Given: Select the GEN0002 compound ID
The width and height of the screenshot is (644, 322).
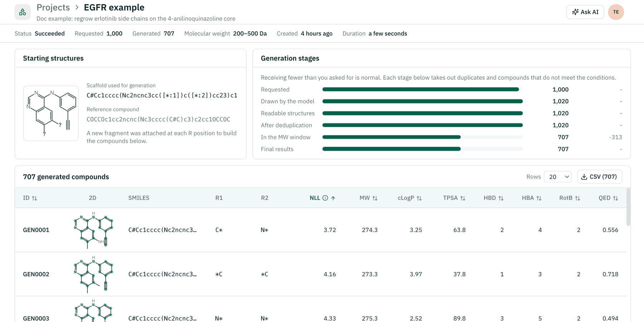Looking at the screenshot, I should click(x=36, y=274).
